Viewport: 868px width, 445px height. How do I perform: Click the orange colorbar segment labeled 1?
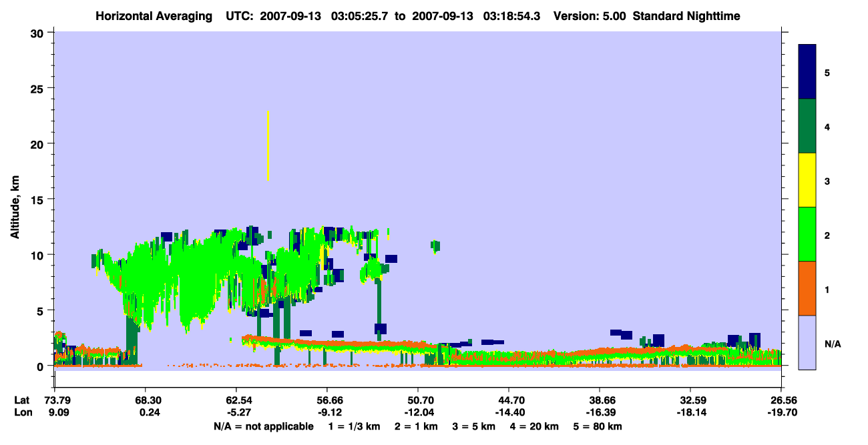tap(807, 288)
